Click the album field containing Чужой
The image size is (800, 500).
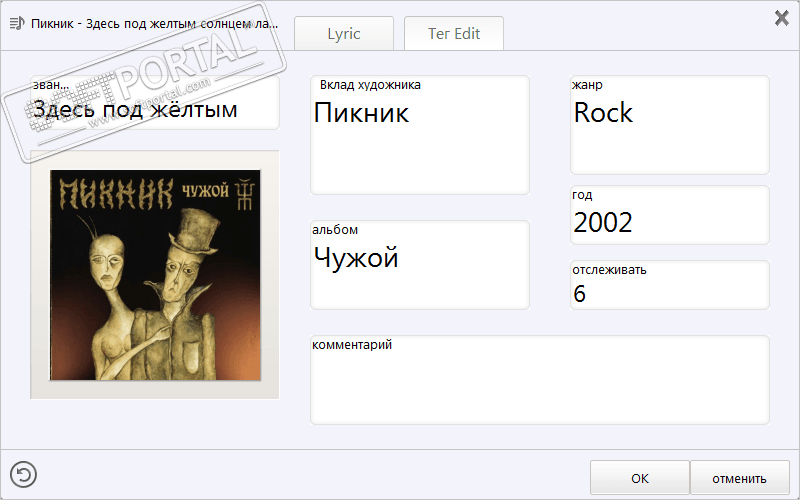pyautogui.click(x=420, y=265)
